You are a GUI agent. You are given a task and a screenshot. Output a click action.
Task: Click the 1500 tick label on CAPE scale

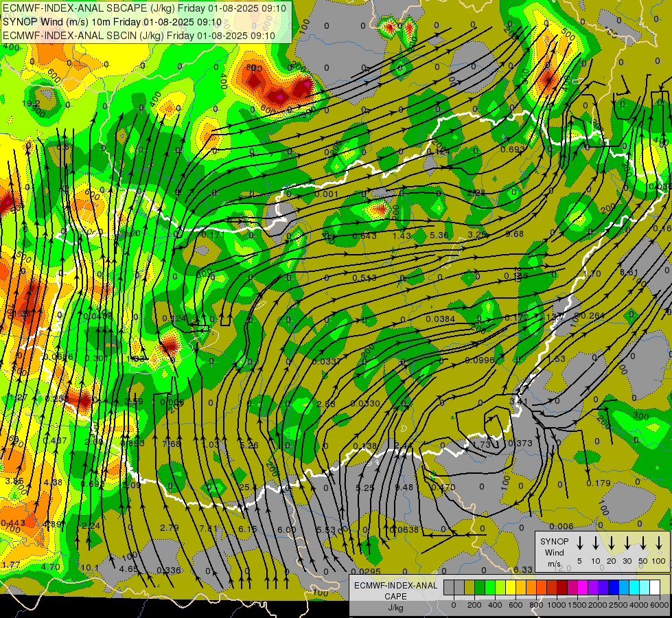coord(577,605)
